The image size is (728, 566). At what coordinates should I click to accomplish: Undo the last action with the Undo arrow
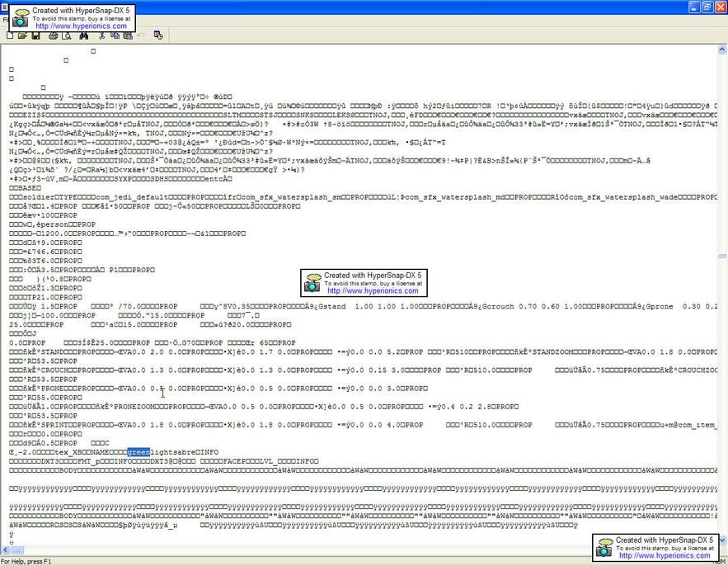141,35
